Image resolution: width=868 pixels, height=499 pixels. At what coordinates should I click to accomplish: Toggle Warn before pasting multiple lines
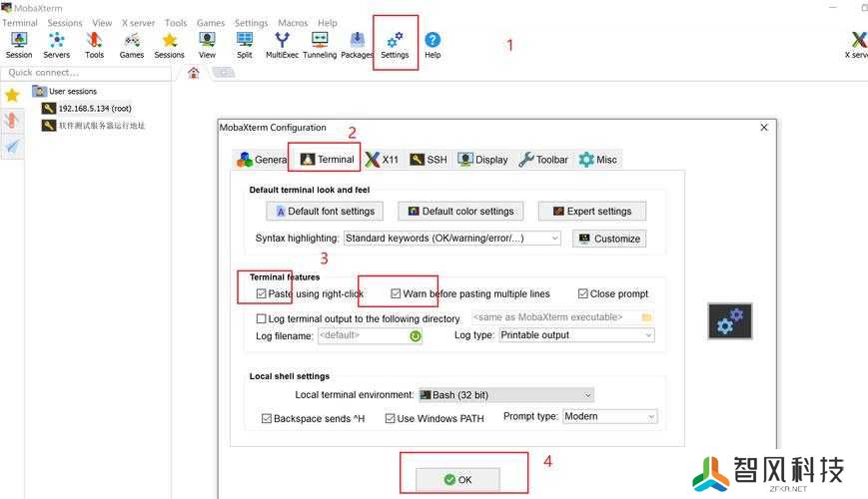(x=396, y=293)
